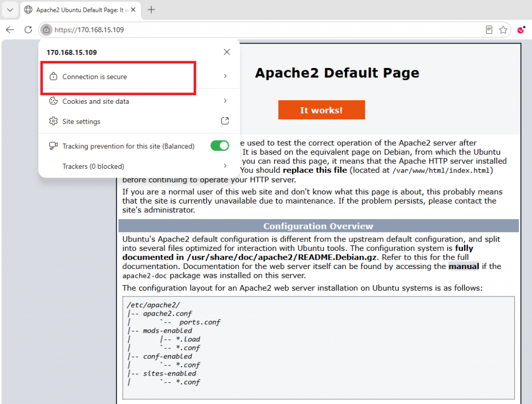
Task: Open the manual link in documentation paragraph
Action: tap(464, 266)
